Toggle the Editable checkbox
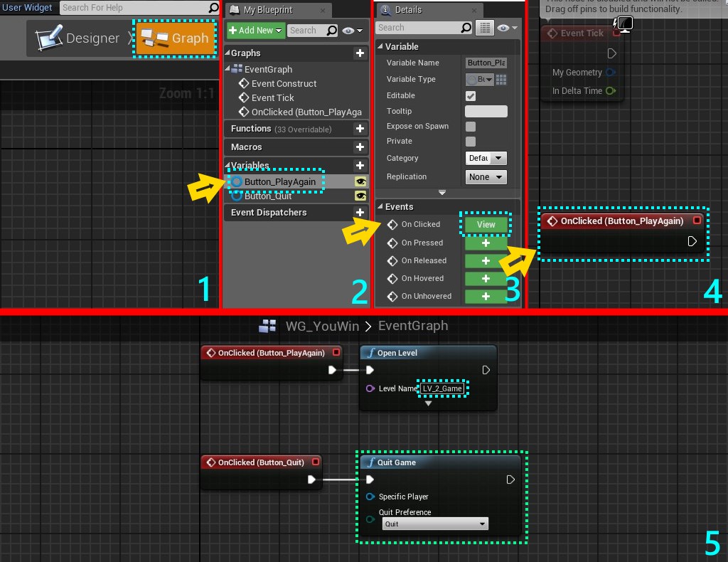The image size is (728, 562). coord(471,95)
